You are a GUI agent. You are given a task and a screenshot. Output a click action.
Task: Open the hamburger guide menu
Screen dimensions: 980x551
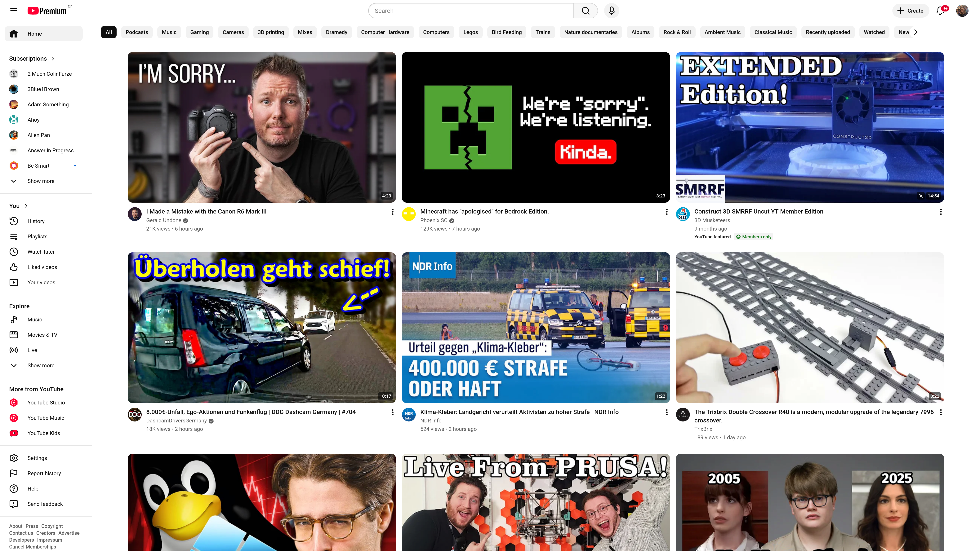point(14,11)
